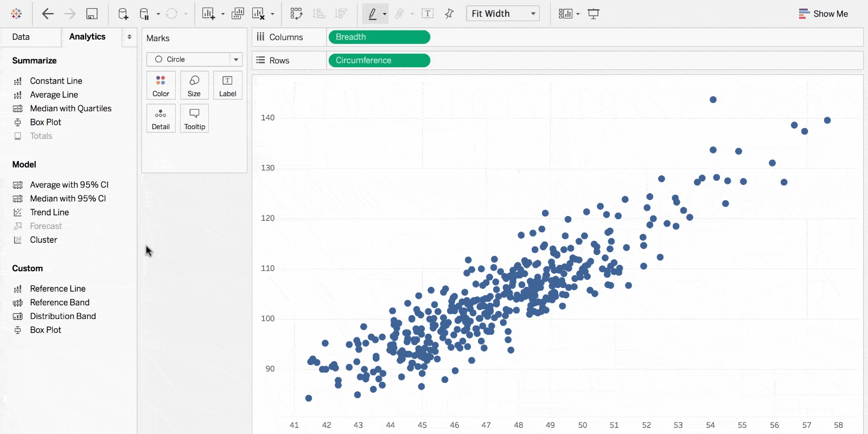Switch to the Data tab
Viewport: 868px width, 434px height.
[21, 37]
